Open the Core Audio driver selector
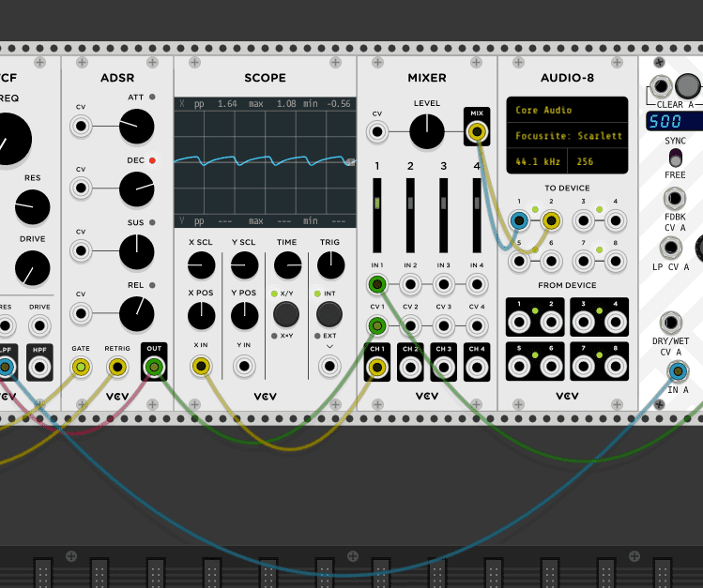Image resolution: width=703 pixels, height=588 pixels. point(567,110)
